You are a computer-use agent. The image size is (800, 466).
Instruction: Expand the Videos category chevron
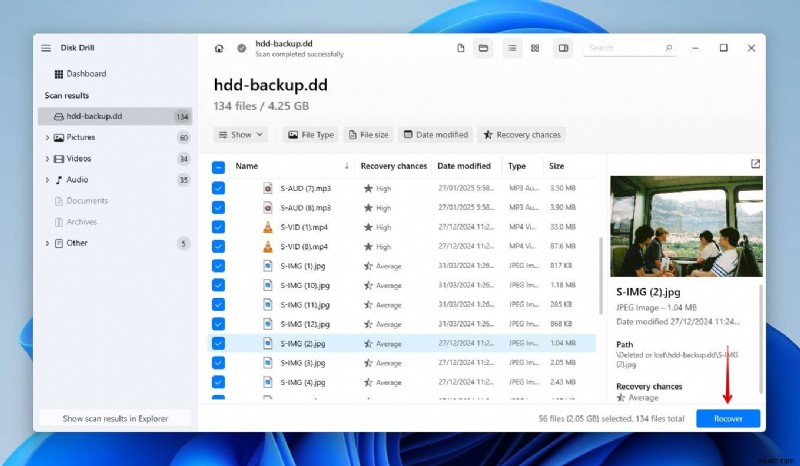tap(47, 159)
